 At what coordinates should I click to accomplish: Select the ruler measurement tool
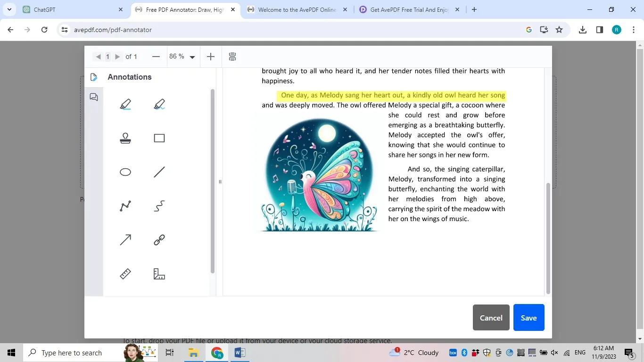coord(125,273)
